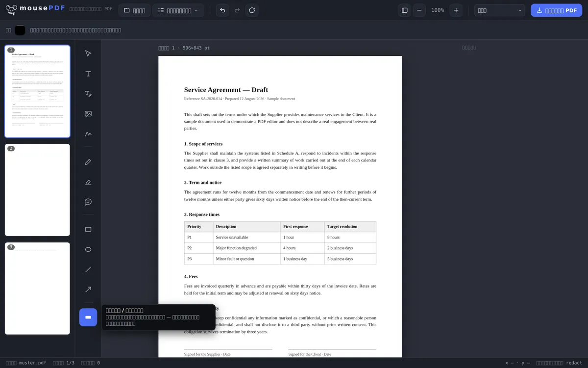Select the ellipse shape tool
The height and width of the screenshot is (368, 588).
click(x=88, y=249)
